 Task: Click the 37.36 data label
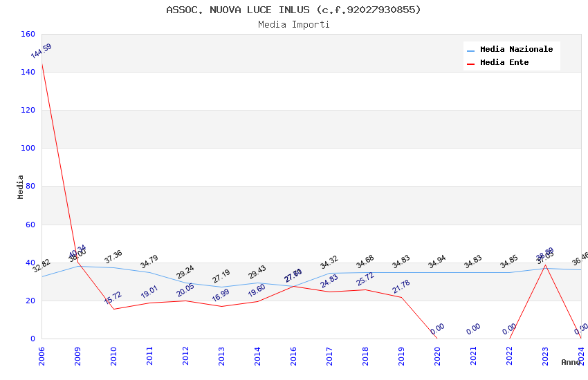point(113,256)
